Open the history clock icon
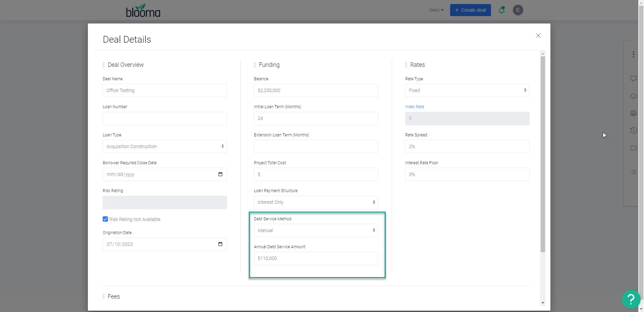 634,130
